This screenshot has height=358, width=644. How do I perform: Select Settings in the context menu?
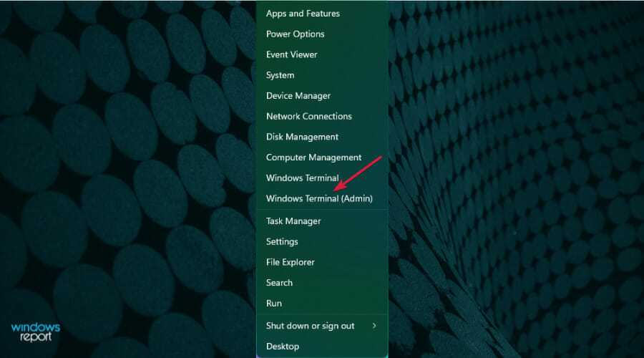point(282,242)
